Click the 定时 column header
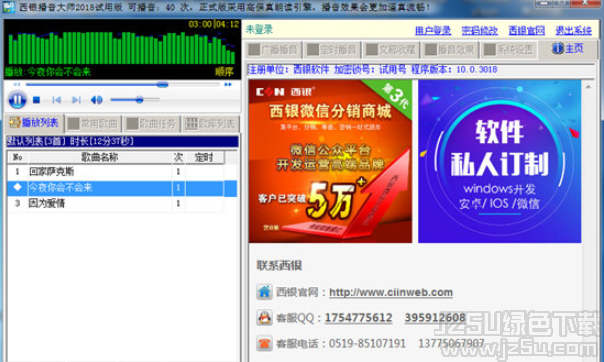The width and height of the screenshot is (604, 362). coord(204,157)
